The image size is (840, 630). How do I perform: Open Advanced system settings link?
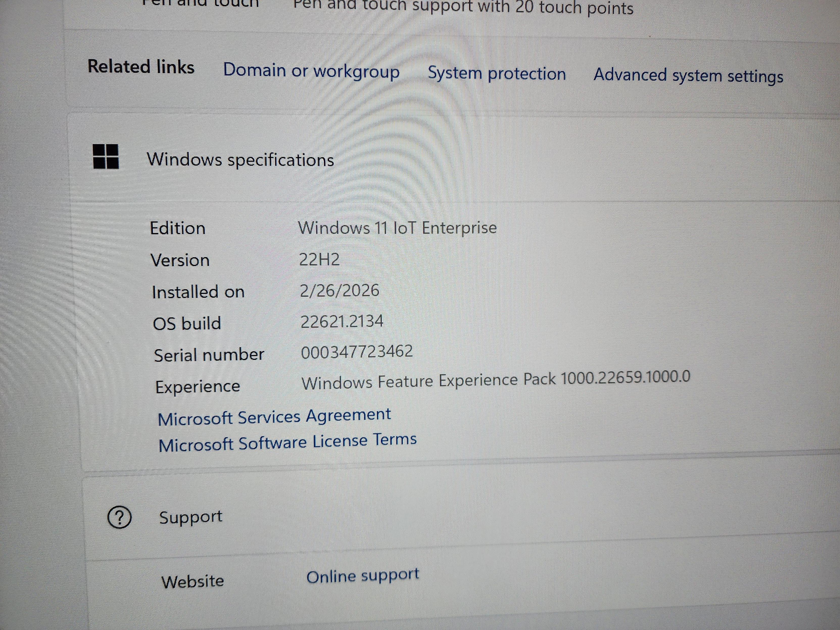point(688,75)
